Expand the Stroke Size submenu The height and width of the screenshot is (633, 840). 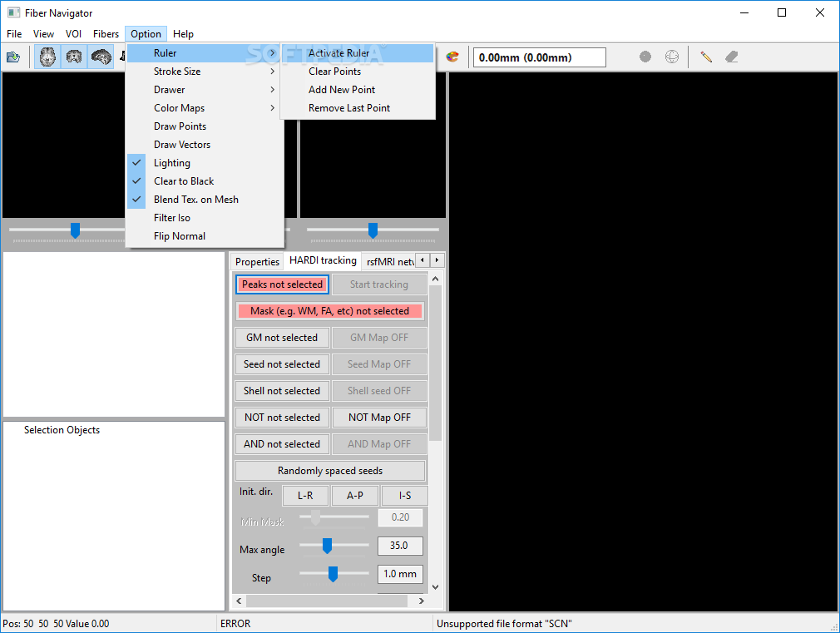(205, 72)
